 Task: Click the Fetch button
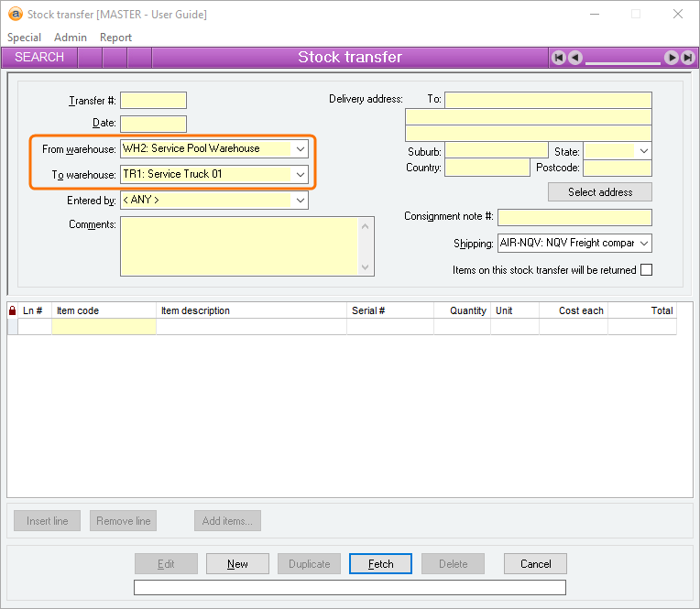click(x=380, y=564)
